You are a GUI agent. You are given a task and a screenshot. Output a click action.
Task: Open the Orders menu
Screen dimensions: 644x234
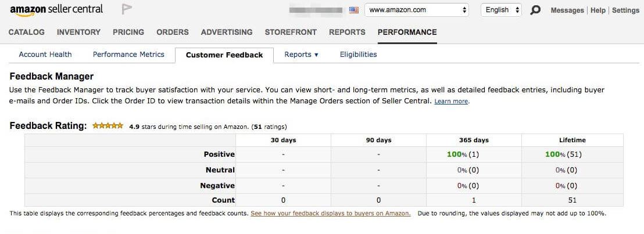click(173, 32)
